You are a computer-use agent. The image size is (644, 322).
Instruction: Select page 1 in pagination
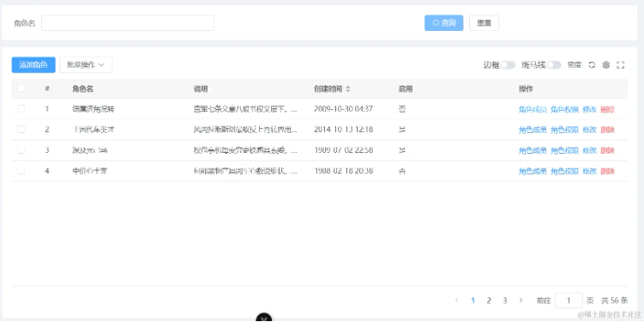tap(473, 301)
